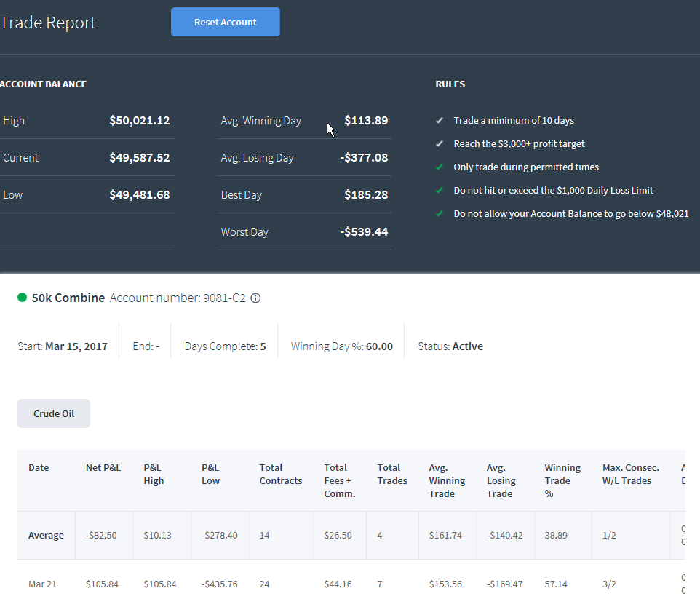The width and height of the screenshot is (700, 599).
Task: Click the Max. Consec. W/L Trades header
Action: 631,475
